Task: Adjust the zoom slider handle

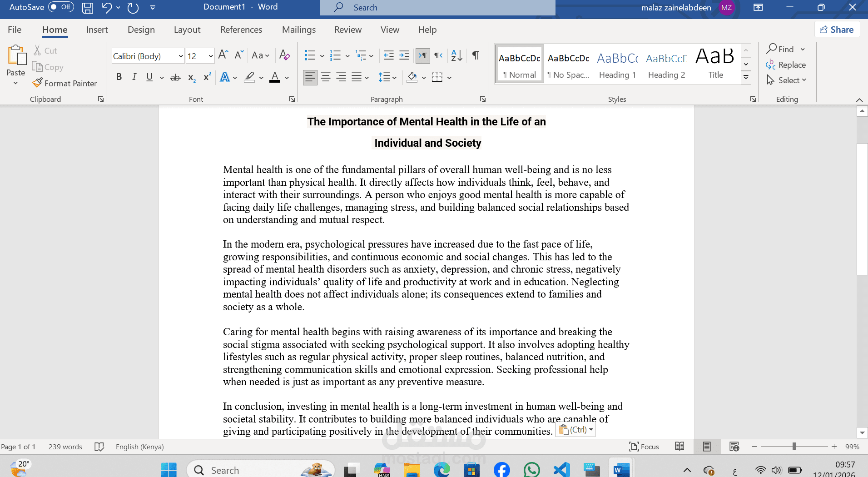Action: point(794,447)
